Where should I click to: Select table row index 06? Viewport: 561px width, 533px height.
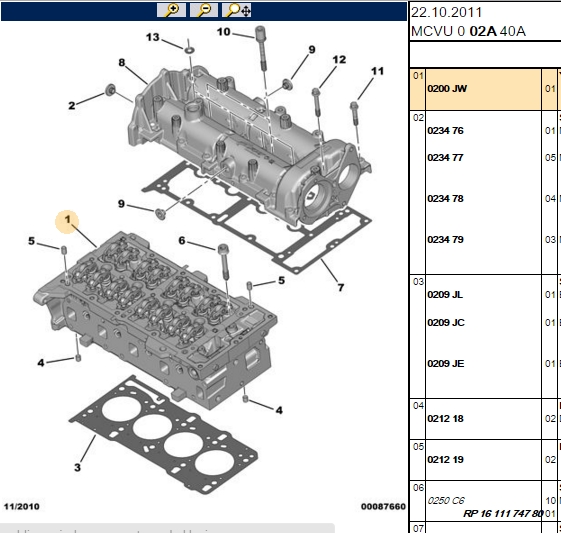click(x=418, y=487)
